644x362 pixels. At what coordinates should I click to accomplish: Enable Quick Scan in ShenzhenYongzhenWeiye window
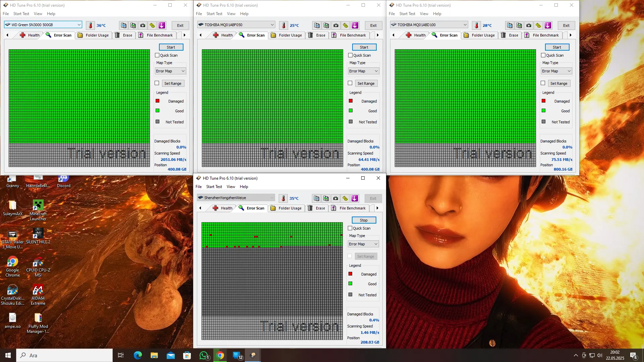pyautogui.click(x=350, y=228)
